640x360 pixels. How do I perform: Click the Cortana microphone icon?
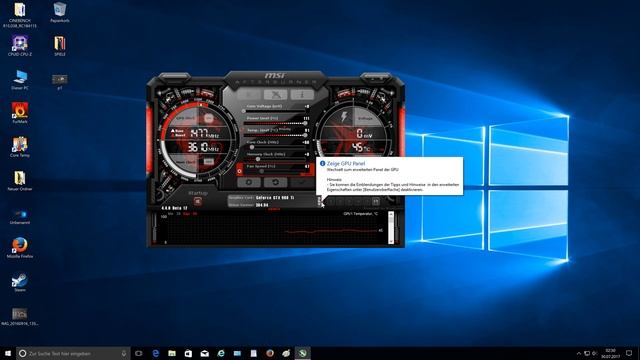click(124, 353)
